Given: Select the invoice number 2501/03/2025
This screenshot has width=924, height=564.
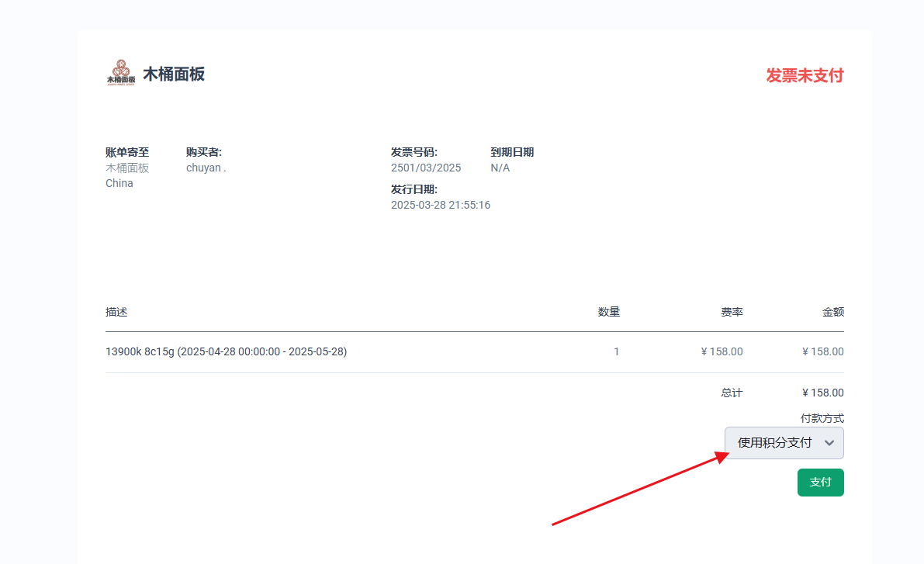Looking at the screenshot, I should point(426,168).
